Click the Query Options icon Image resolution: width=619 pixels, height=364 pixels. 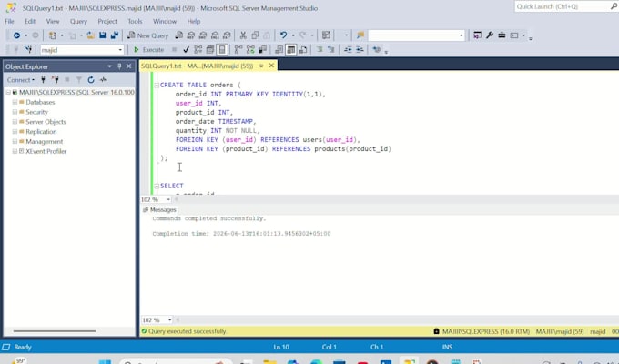click(x=210, y=50)
